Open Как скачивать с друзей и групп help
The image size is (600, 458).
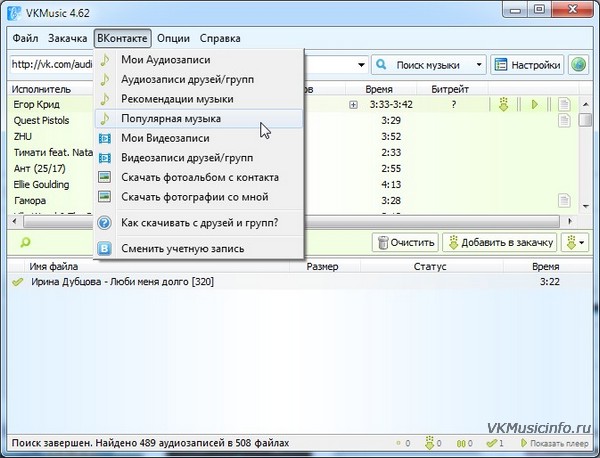199,222
